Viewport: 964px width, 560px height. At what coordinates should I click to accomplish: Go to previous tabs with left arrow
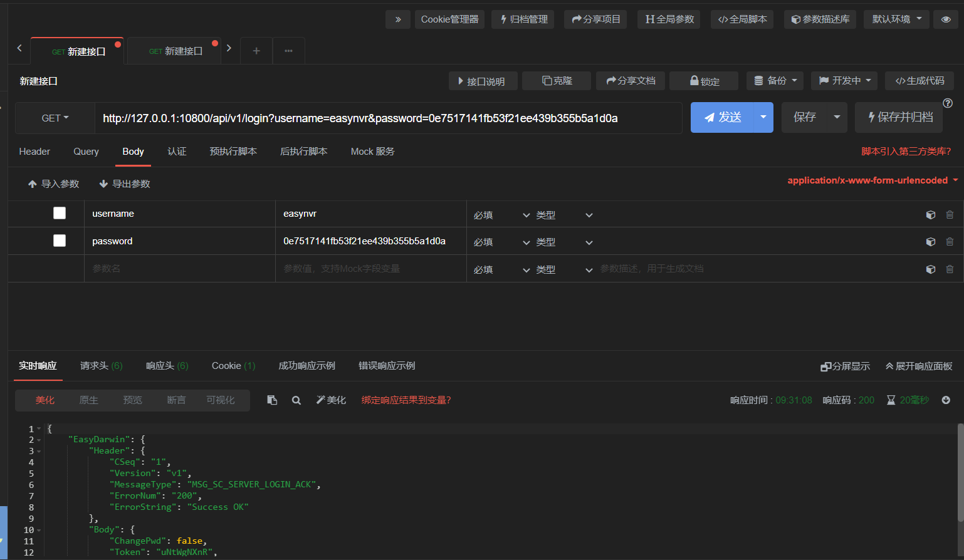pyautogui.click(x=19, y=48)
